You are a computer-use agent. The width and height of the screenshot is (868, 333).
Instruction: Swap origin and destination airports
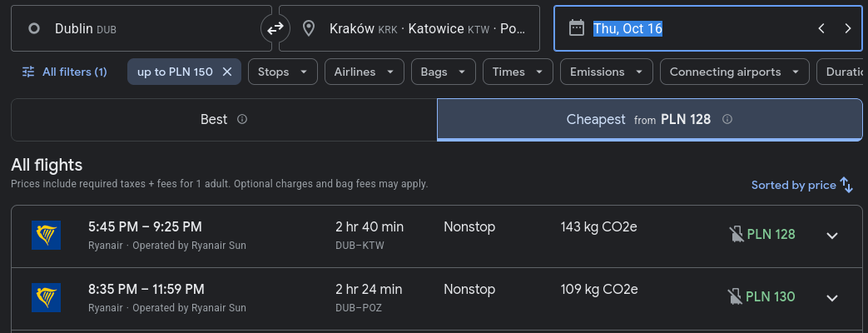click(x=275, y=28)
